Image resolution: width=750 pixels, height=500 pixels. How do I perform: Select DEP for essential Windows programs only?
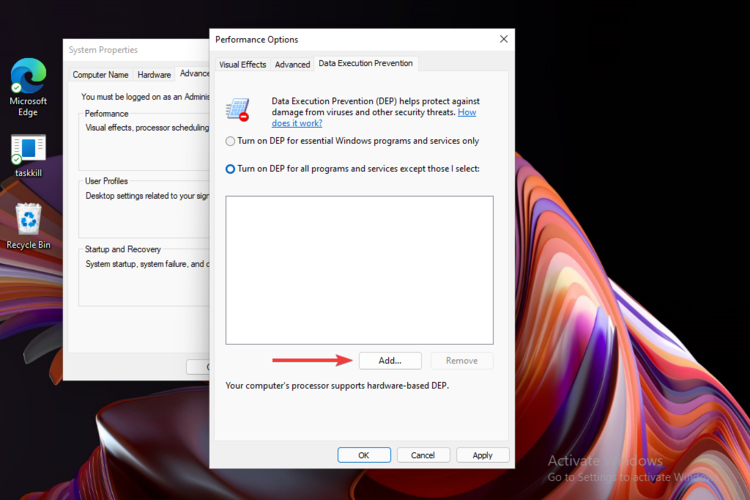tap(231, 141)
